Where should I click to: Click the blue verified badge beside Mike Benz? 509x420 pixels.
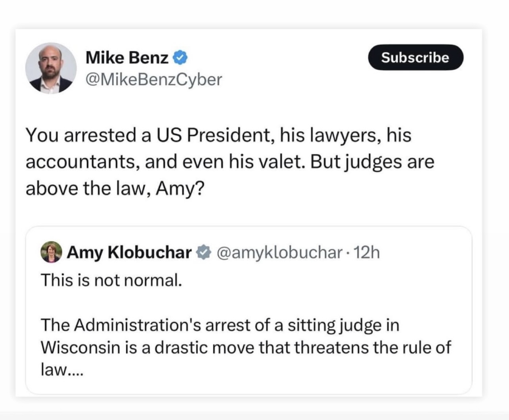(x=181, y=58)
